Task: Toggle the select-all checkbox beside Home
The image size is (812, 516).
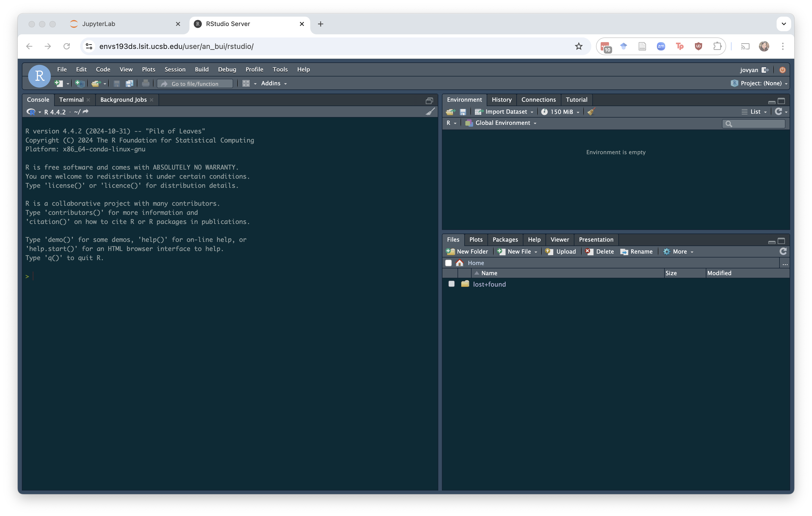Action: click(448, 263)
